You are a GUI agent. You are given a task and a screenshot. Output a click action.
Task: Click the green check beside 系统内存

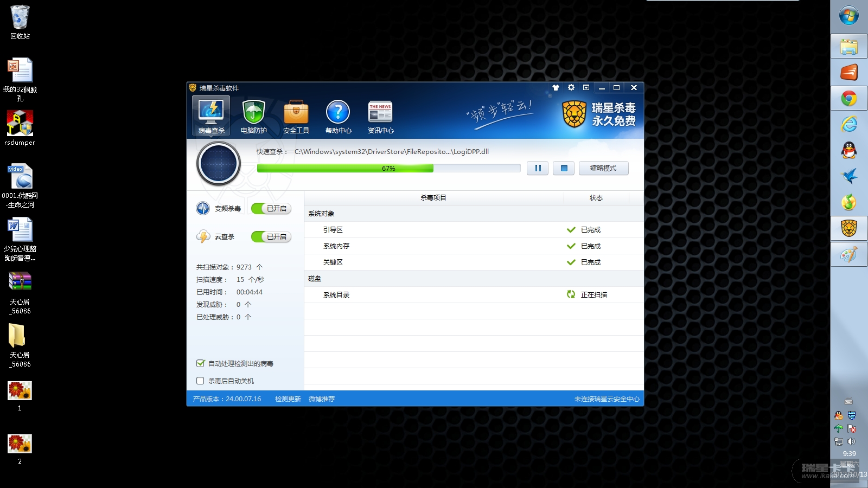571,246
